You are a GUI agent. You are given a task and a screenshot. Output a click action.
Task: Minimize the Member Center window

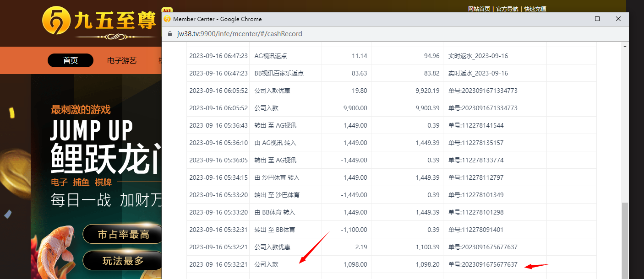pos(576,19)
